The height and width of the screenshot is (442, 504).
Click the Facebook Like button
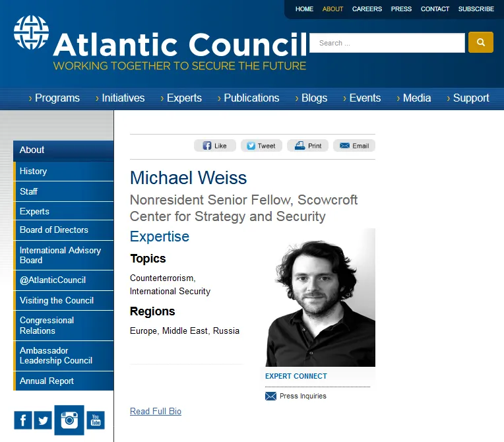point(214,146)
